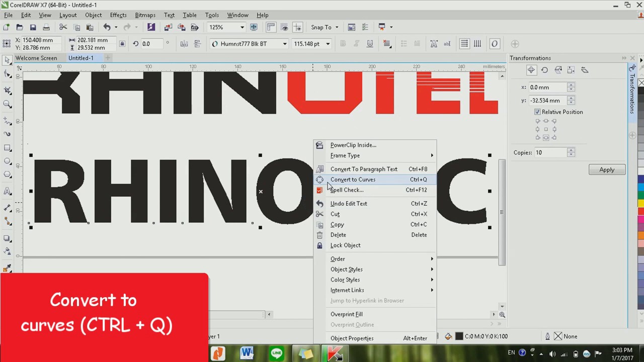Click the Open file icon

(20, 27)
